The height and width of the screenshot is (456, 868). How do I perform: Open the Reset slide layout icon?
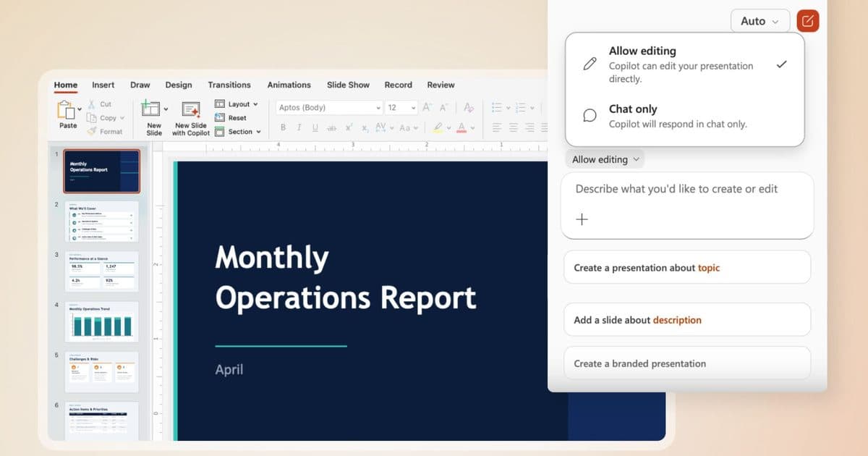point(221,117)
